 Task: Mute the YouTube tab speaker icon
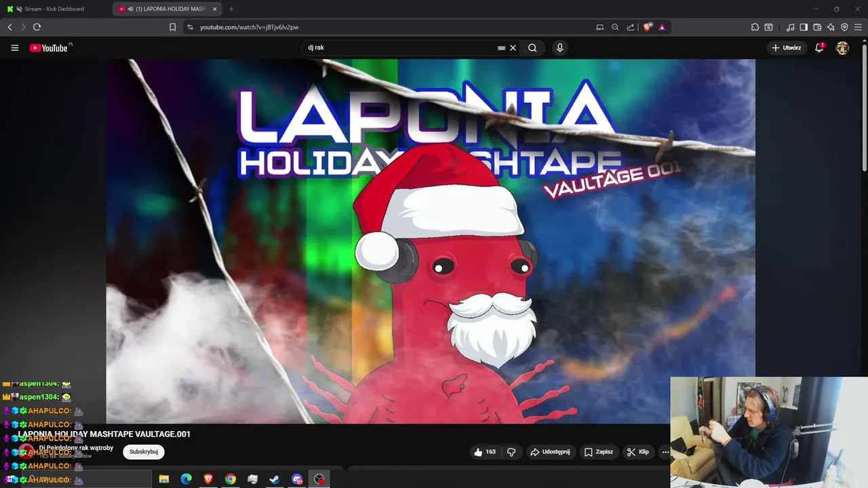click(x=130, y=9)
